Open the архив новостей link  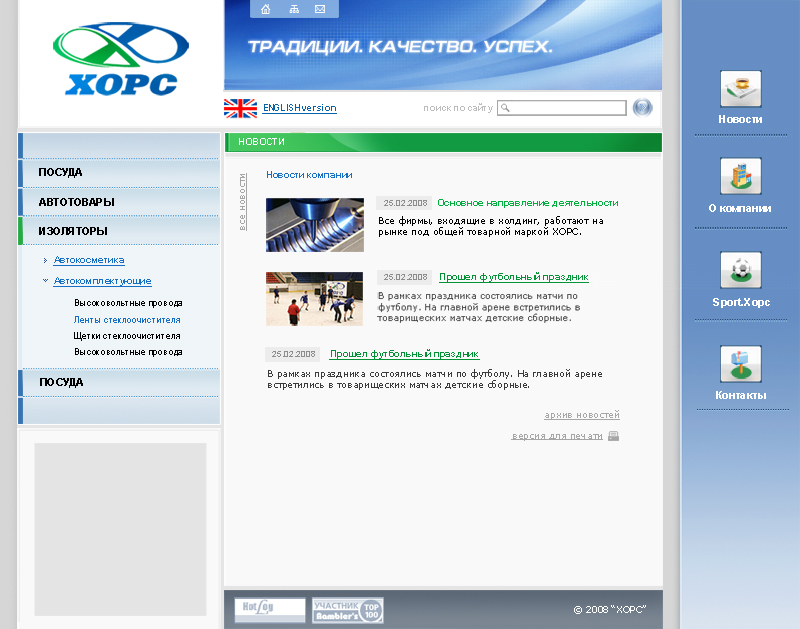[x=582, y=415]
